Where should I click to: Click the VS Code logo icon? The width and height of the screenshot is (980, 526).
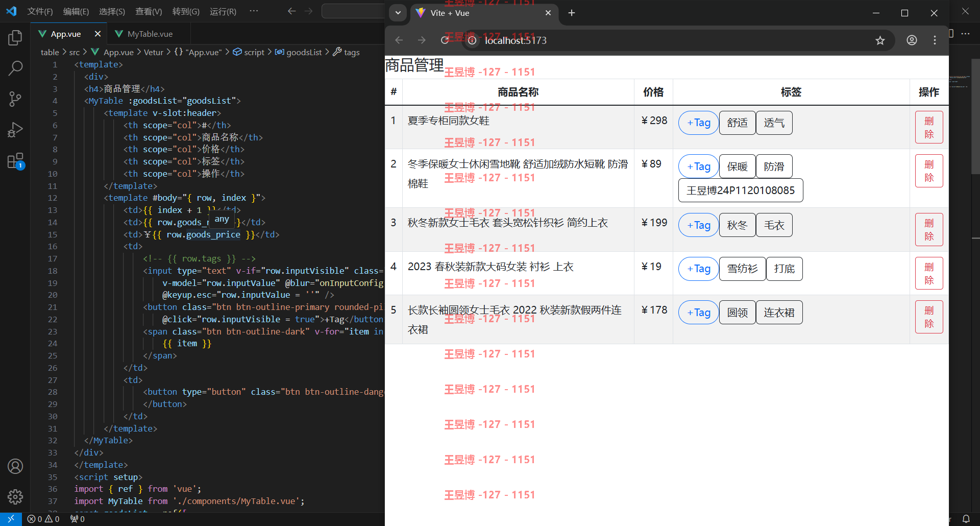(11, 11)
